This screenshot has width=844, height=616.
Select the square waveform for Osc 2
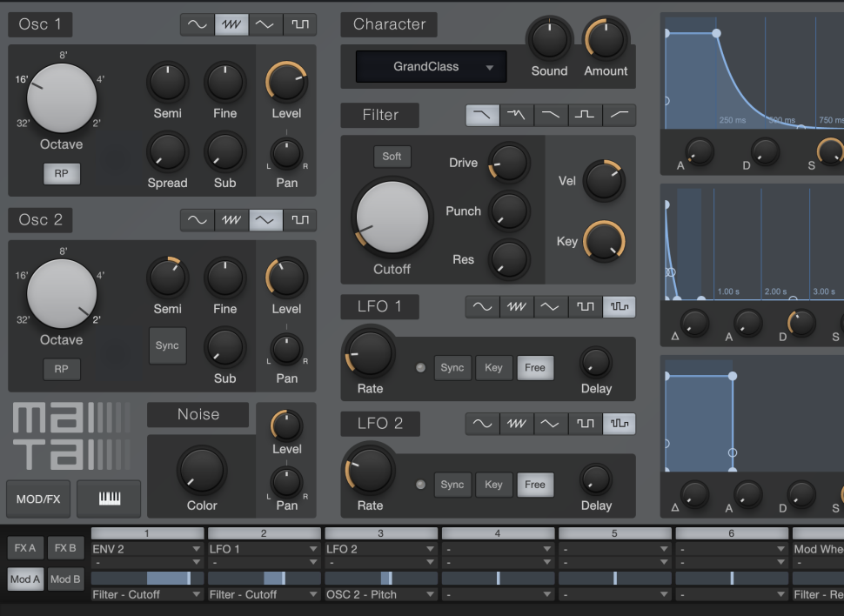[299, 220]
